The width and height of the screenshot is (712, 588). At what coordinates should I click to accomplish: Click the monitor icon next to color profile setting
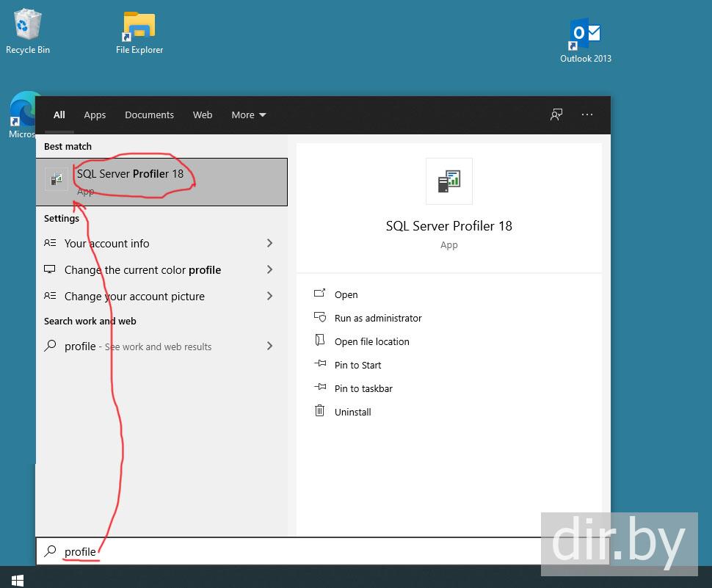[x=49, y=269]
